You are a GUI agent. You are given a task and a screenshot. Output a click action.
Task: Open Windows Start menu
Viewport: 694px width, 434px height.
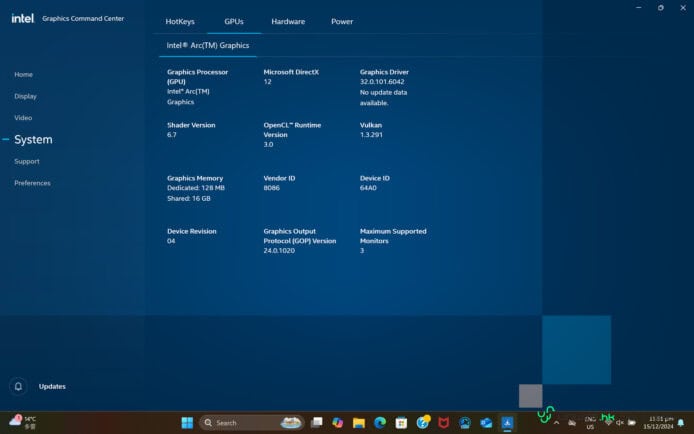pos(187,423)
